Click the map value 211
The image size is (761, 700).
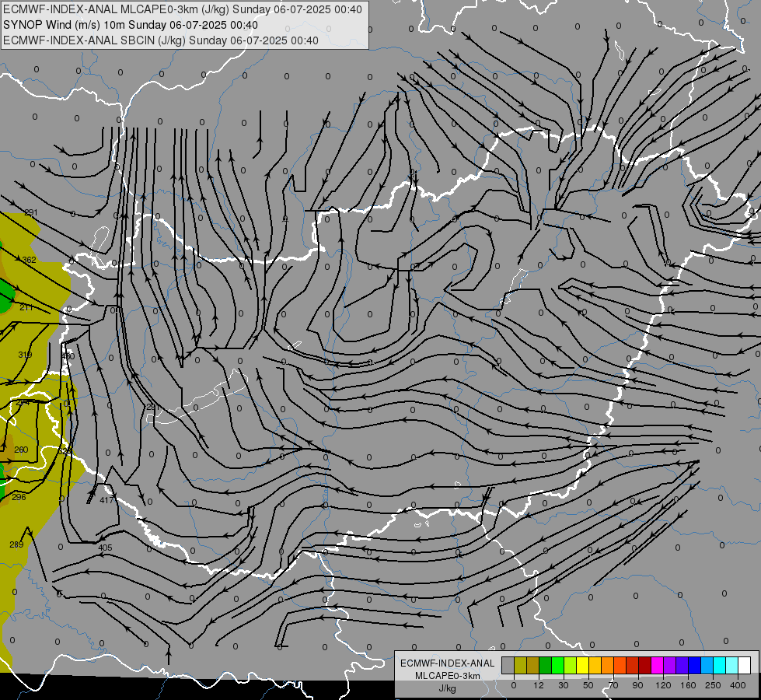tap(26, 307)
